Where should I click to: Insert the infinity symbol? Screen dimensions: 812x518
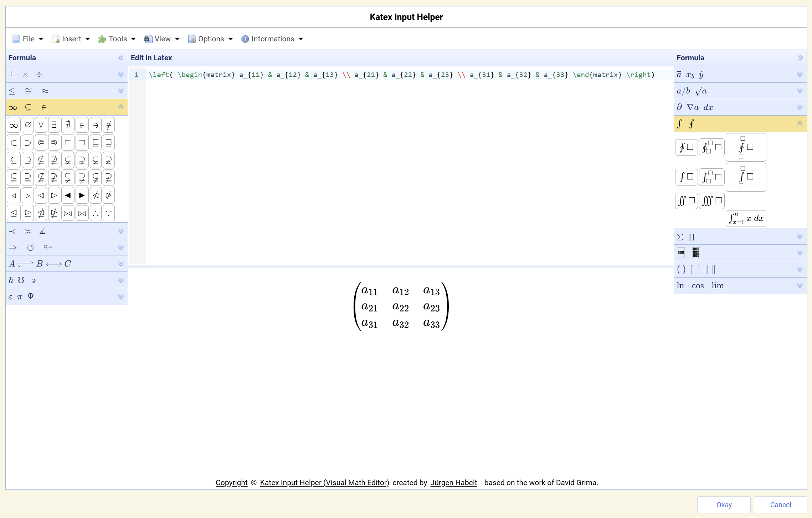pyautogui.click(x=14, y=125)
